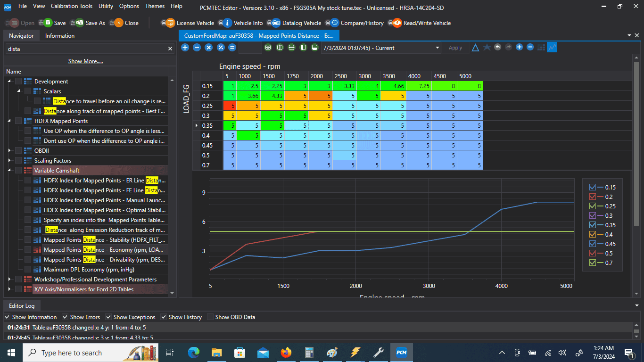644x362 pixels.
Task: Click the subtract (minus) value icon
Action: point(197,47)
